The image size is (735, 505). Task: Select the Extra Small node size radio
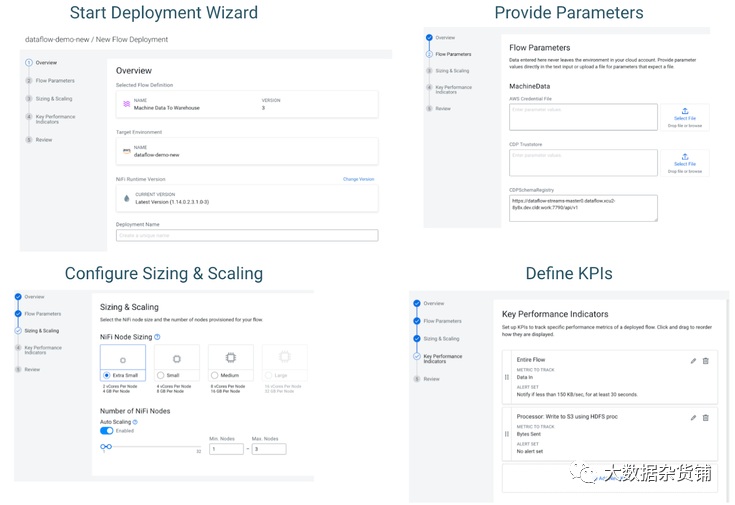(106, 375)
